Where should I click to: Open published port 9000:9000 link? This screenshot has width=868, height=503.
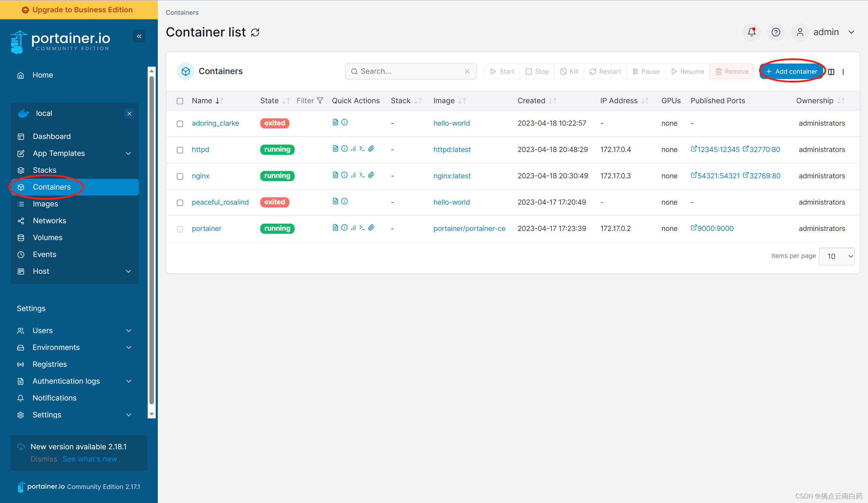tap(712, 229)
